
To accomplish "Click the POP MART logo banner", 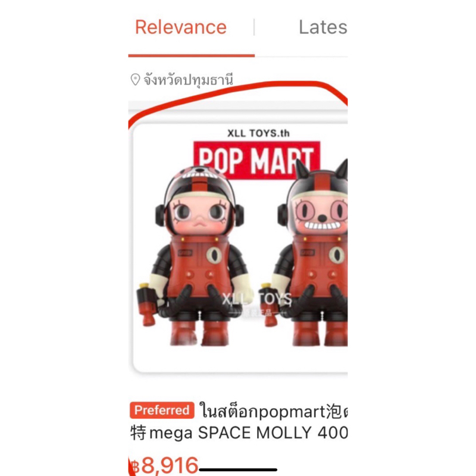I will [257, 160].
